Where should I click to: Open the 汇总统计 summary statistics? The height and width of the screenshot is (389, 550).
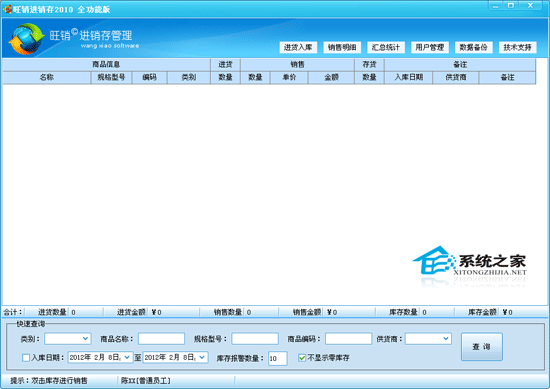point(386,47)
